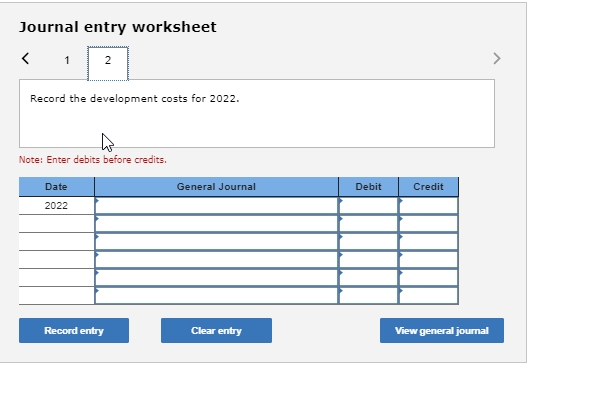Select the Debit cell in 2022 row
The image size is (602, 405).
coord(369,206)
